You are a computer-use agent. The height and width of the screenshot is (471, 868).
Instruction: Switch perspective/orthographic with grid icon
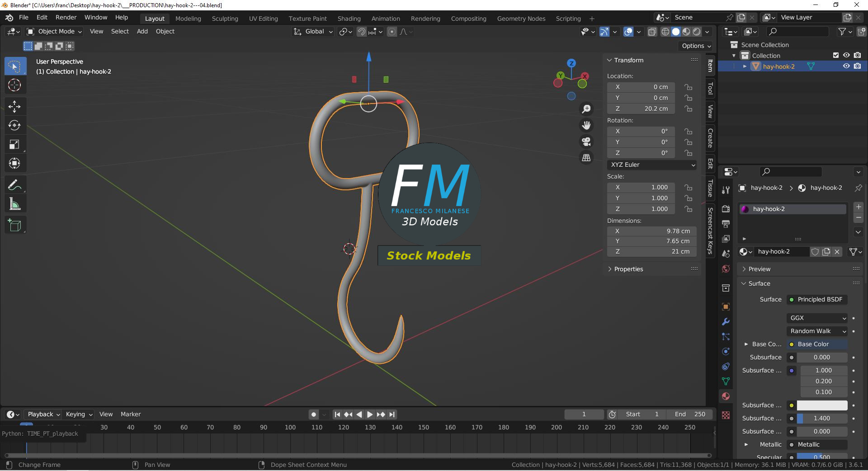(586, 158)
